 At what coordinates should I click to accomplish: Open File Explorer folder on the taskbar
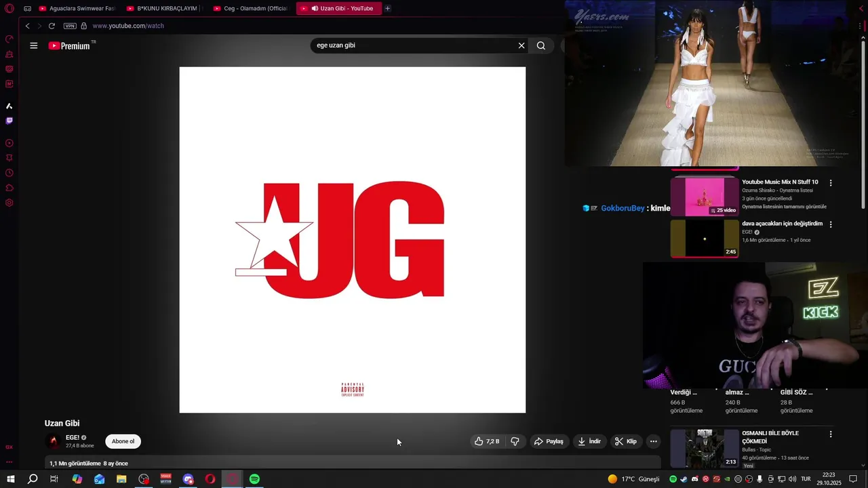click(121, 479)
